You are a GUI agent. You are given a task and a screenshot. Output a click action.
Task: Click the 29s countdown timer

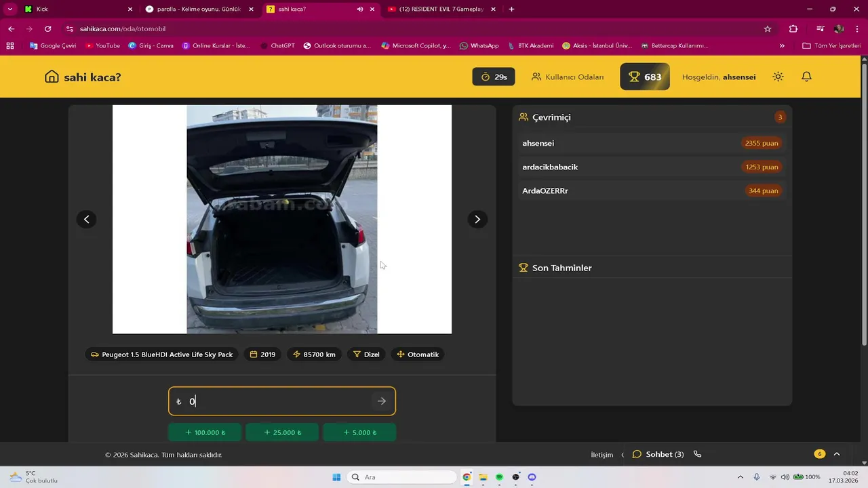point(494,77)
